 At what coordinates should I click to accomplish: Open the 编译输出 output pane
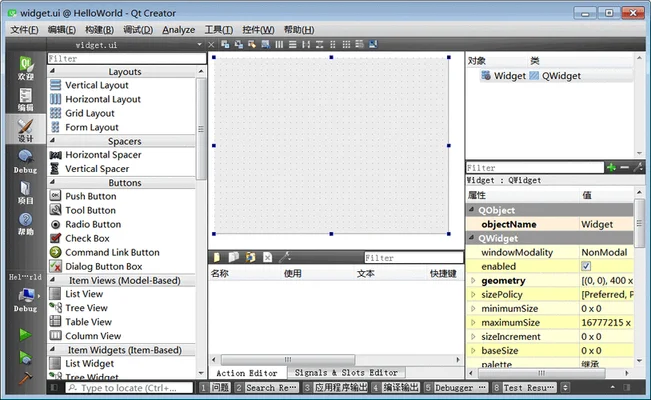coord(396,388)
